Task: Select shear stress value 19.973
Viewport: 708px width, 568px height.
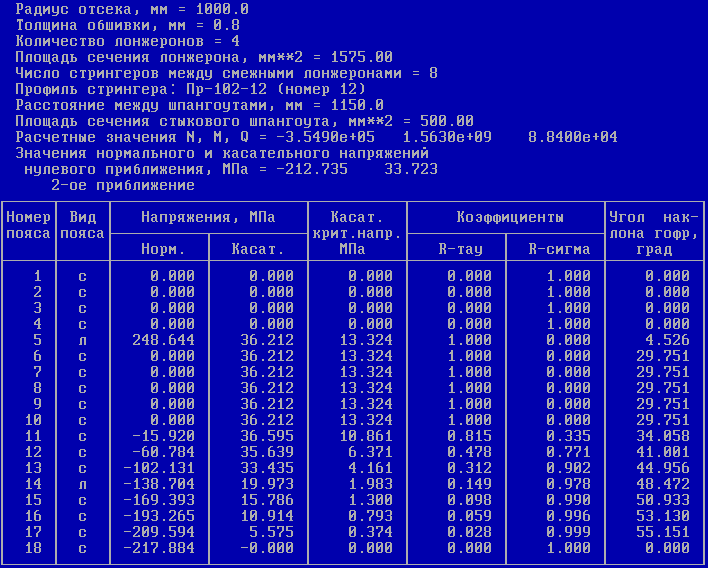Action: (267, 484)
